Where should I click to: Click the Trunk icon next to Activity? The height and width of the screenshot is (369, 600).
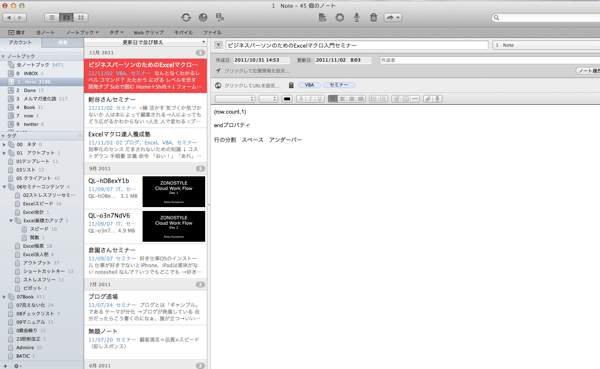220,17
